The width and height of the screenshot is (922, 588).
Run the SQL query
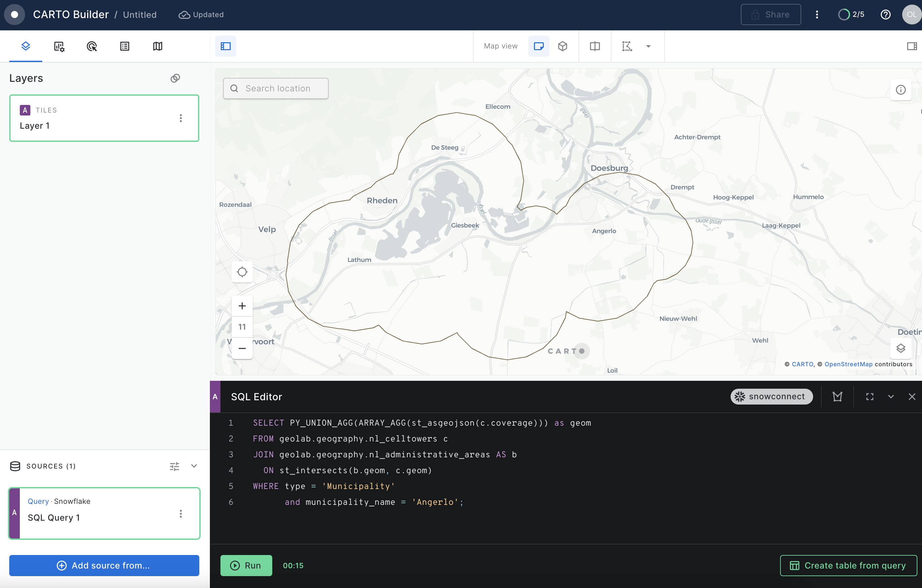pos(246,566)
